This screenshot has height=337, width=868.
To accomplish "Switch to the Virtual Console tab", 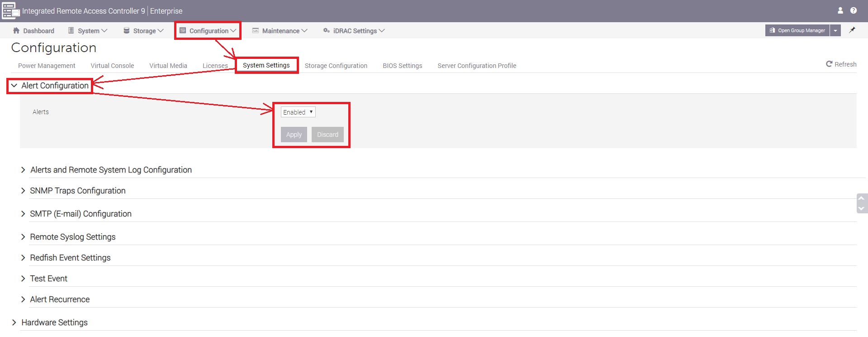I will (x=112, y=66).
